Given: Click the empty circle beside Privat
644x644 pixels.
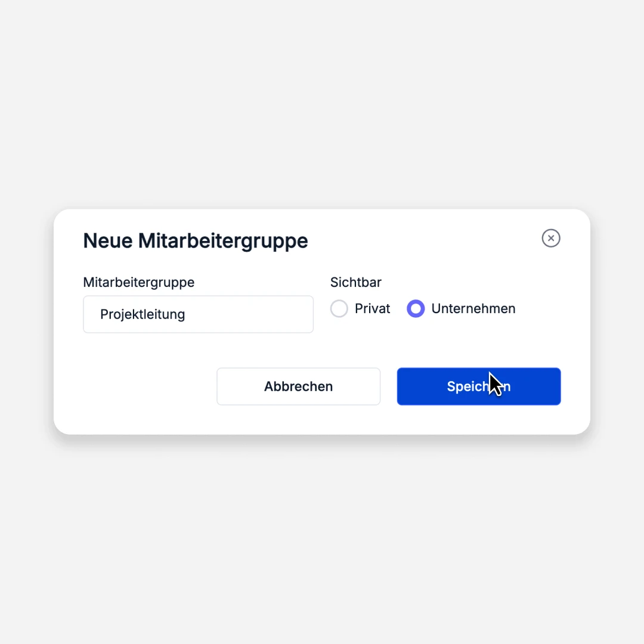Looking at the screenshot, I should pyautogui.click(x=339, y=308).
